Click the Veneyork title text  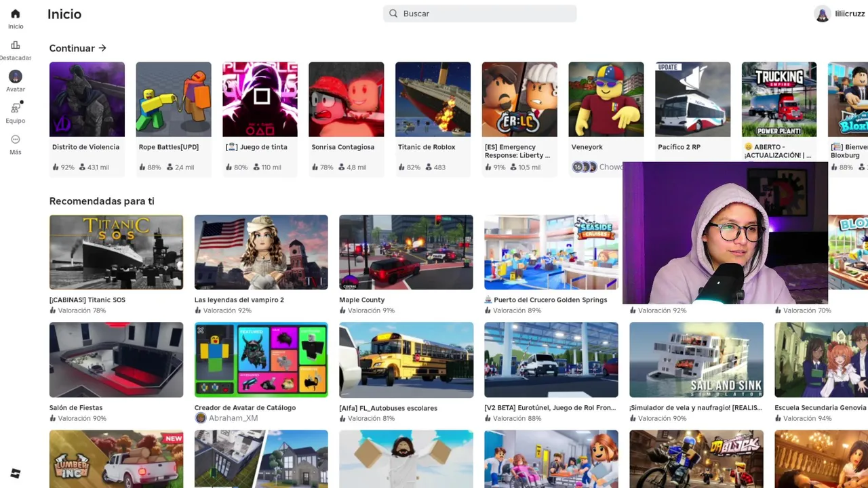point(587,147)
